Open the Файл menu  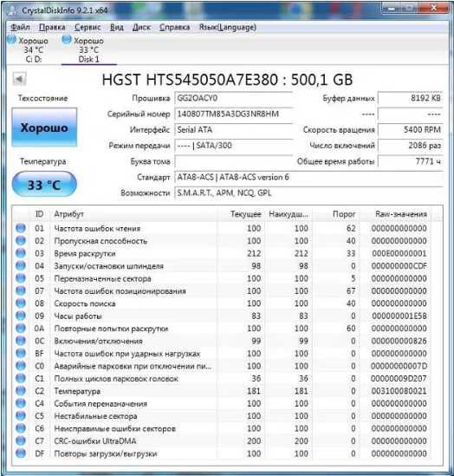(x=20, y=28)
